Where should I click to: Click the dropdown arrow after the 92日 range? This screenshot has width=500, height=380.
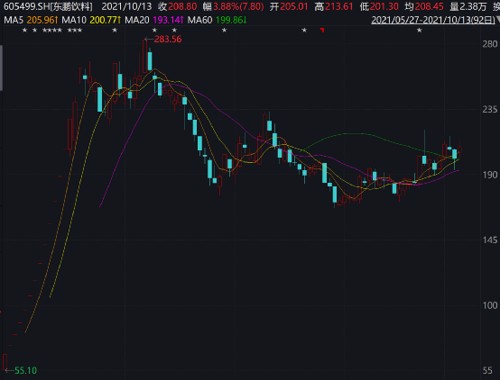coord(498,20)
